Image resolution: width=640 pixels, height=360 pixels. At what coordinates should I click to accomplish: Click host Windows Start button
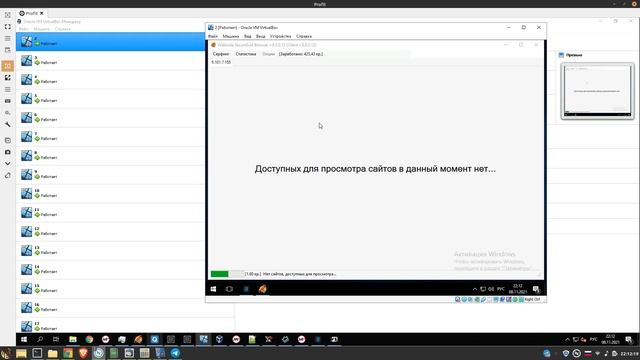24,339
